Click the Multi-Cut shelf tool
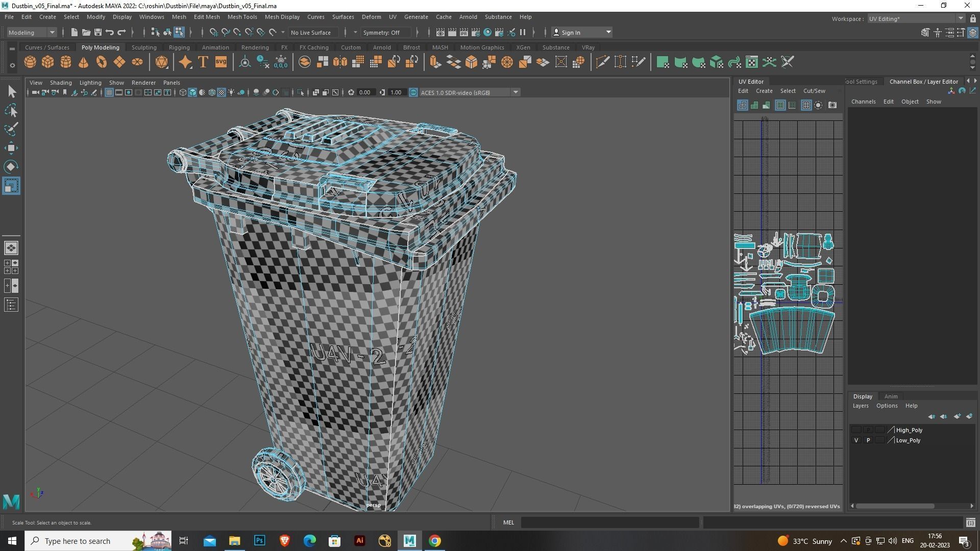 (x=602, y=62)
